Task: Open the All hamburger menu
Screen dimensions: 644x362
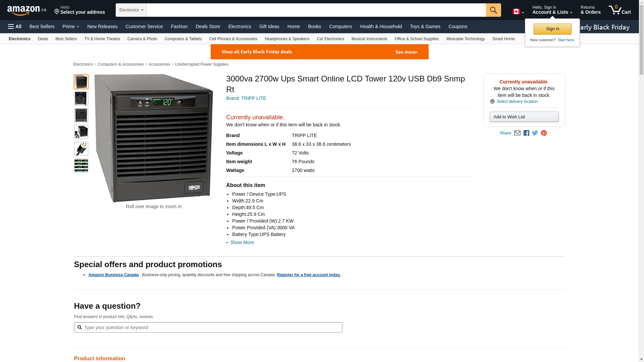Action: click(15, 26)
